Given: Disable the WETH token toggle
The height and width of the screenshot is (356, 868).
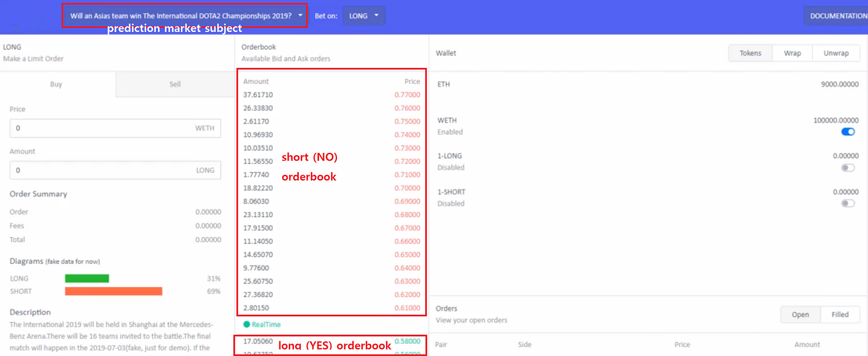Looking at the screenshot, I should (x=848, y=132).
